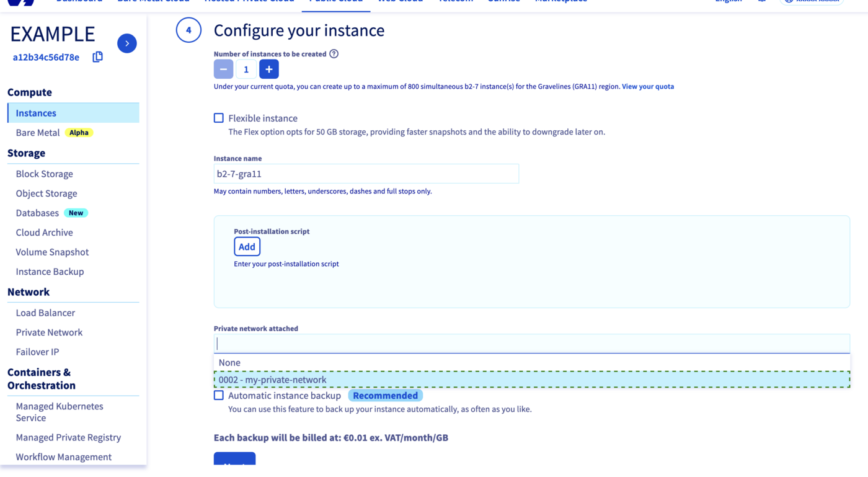Open Block Storage in the sidebar
The image size is (868, 477).
point(45,174)
